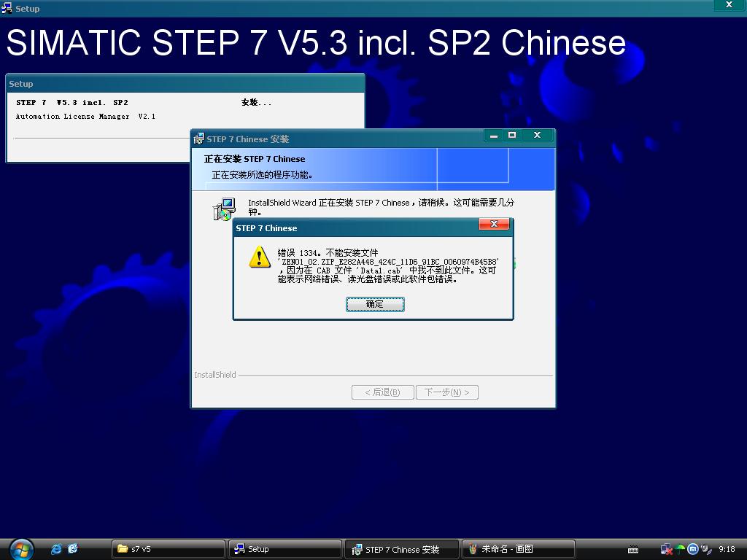Switch to the 未命名 - 画图 taskbar button
Screen dimensions: 747x560
[x=519, y=550]
